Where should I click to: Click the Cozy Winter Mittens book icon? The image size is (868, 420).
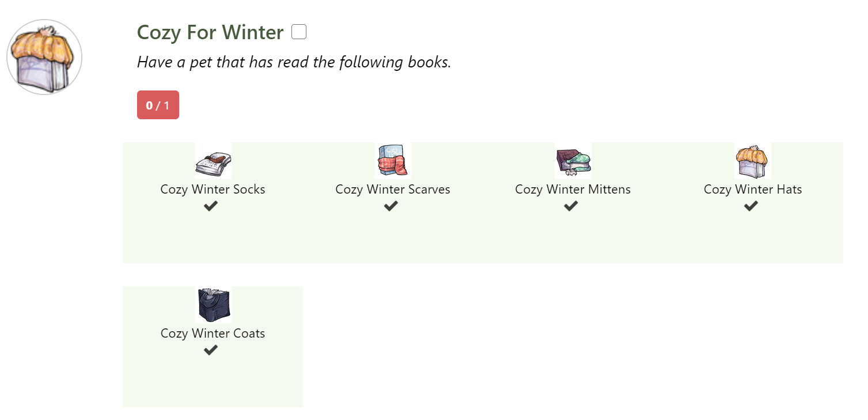(x=573, y=161)
